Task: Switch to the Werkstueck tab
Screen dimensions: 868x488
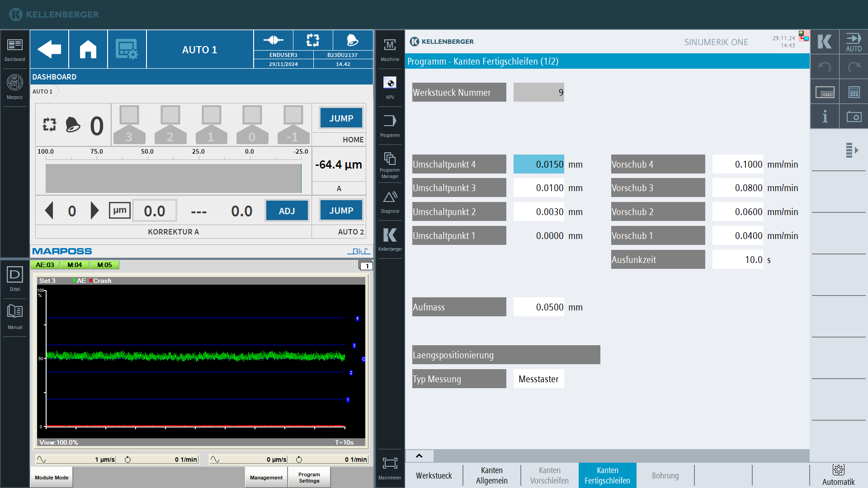Action: tap(434, 475)
